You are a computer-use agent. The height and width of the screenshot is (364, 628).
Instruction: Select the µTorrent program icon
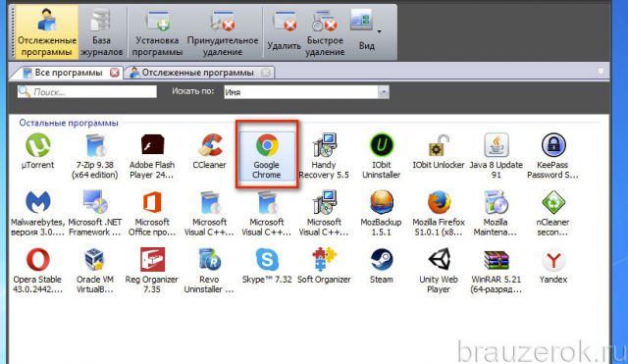38,145
